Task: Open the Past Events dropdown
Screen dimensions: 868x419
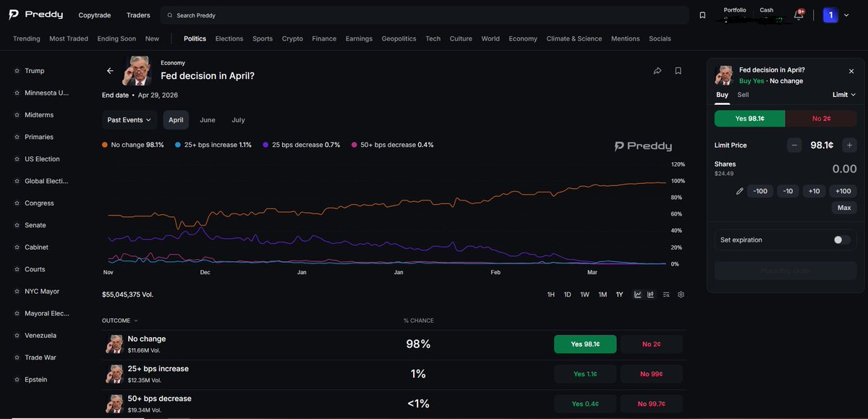Action: [129, 120]
